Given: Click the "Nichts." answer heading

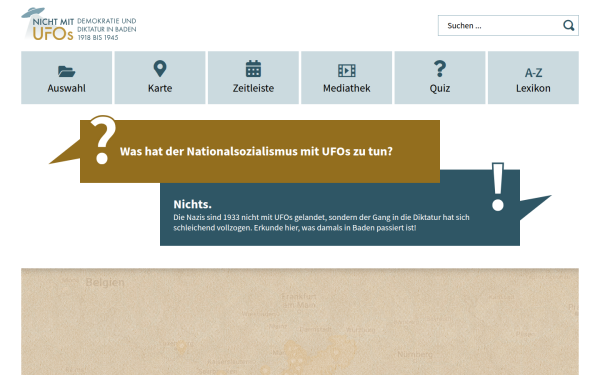Looking at the screenshot, I should tap(192, 204).
